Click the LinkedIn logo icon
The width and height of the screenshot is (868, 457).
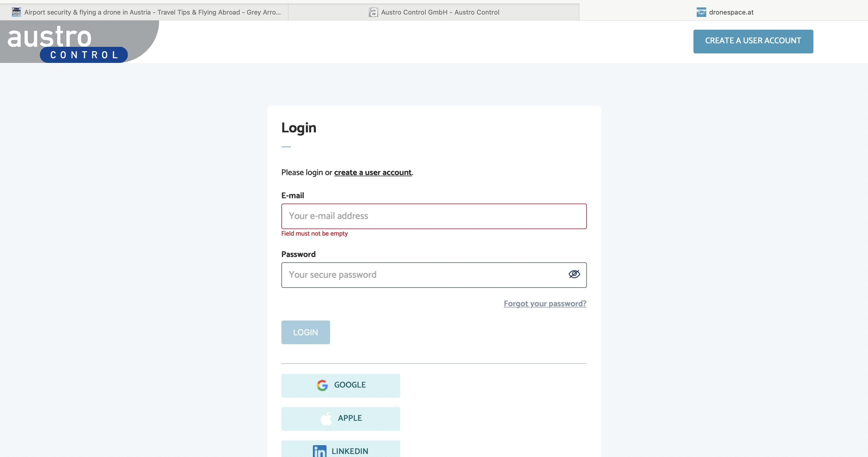coord(319,451)
